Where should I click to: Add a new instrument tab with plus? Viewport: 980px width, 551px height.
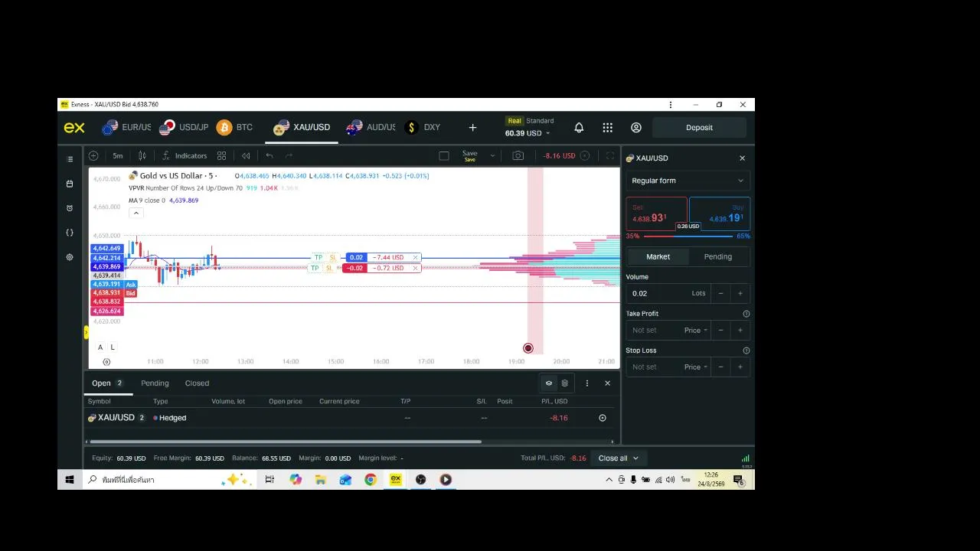[x=472, y=128]
